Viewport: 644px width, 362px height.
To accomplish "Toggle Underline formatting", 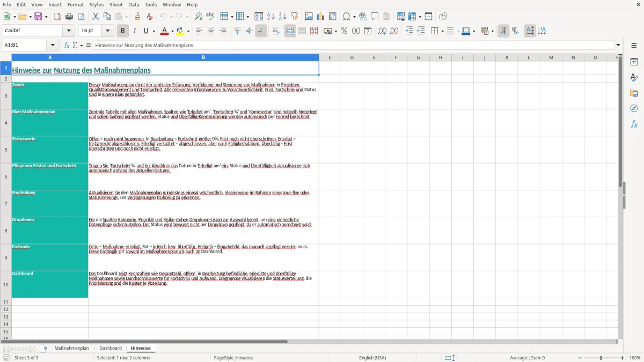I will (x=146, y=31).
